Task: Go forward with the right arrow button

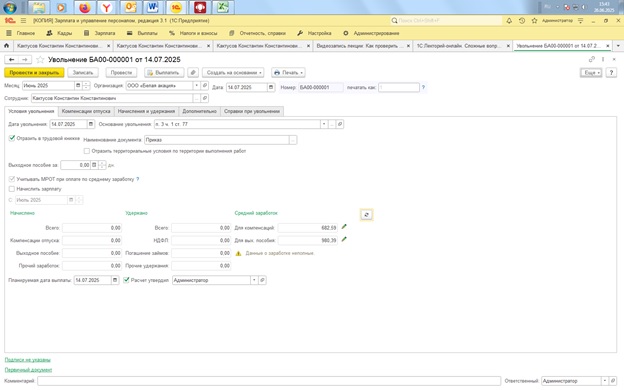Action: 25,60
